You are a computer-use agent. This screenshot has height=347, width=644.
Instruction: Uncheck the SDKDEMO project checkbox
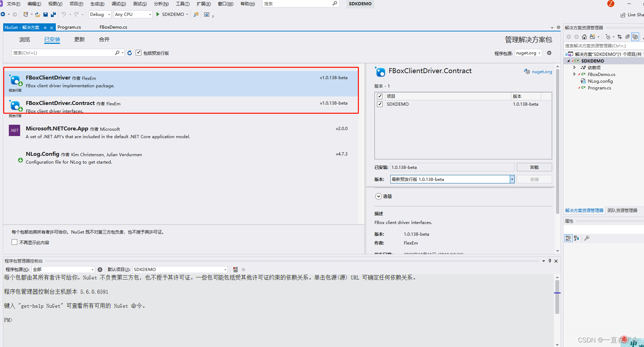coord(380,104)
